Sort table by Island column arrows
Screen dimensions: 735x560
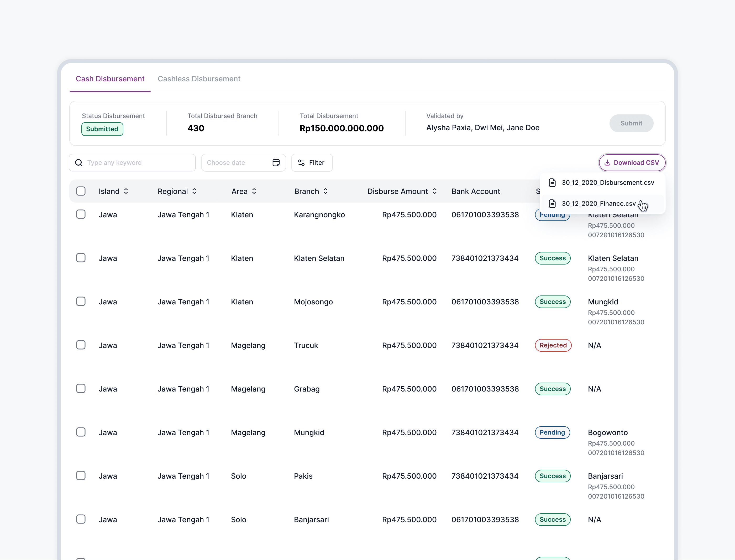[126, 191]
